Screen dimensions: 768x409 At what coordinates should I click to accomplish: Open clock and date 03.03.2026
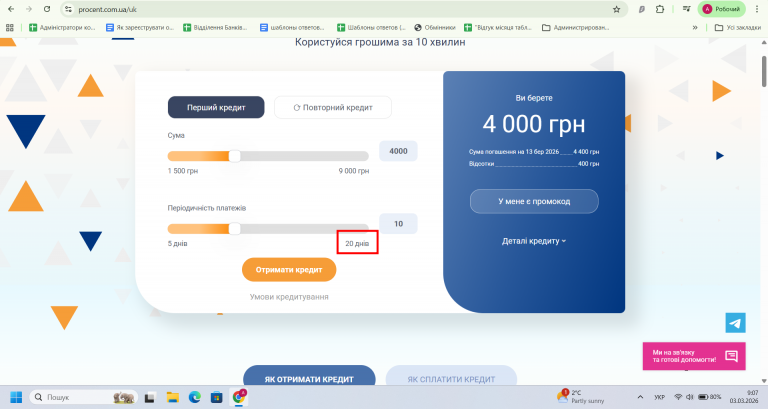tap(744, 397)
